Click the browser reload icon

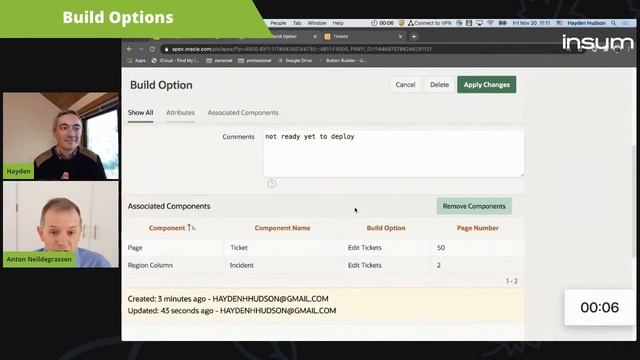pos(152,49)
